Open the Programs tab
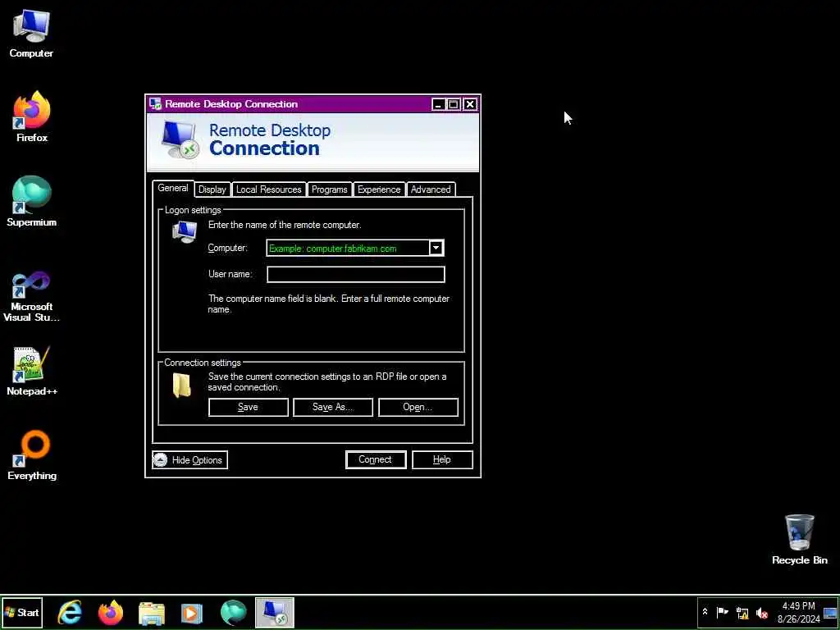Screen dimensions: 840x630 pyautogui.click(x=330, y=189)
